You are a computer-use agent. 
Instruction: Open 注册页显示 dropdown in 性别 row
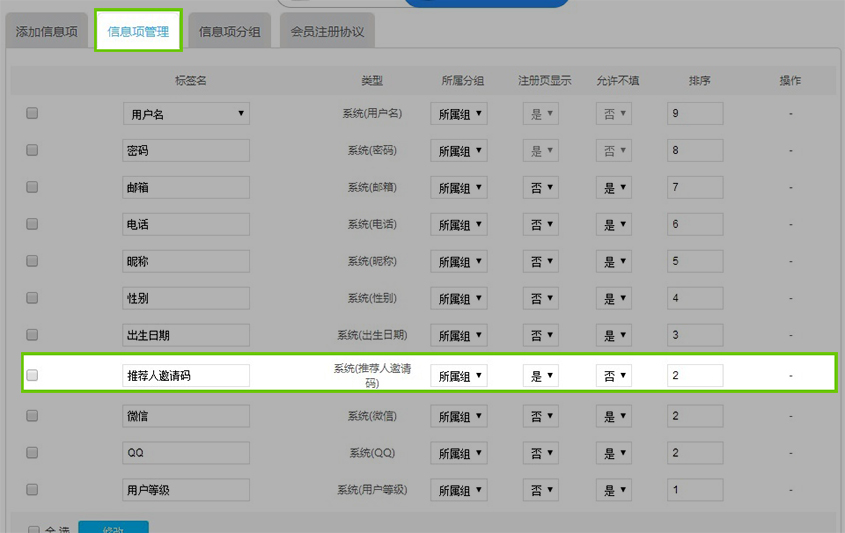point(541,298)
